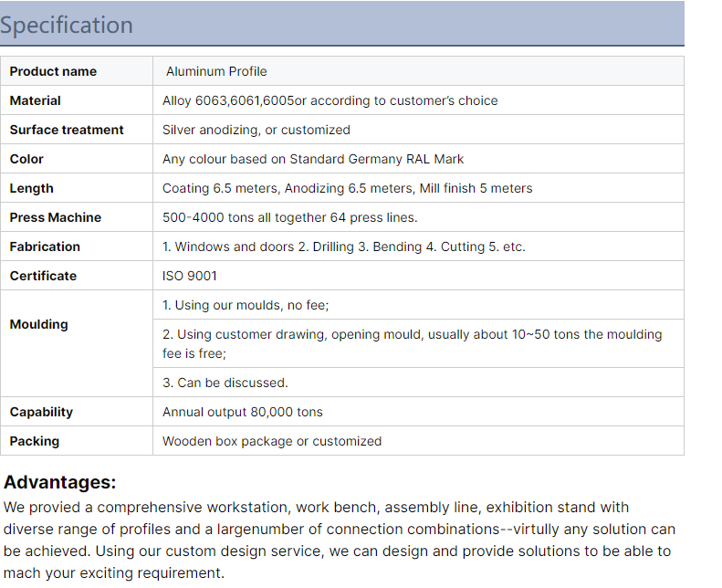Click the Fabrication row label
The width and height of the screenshot is (722, 588).
[45, 247]
